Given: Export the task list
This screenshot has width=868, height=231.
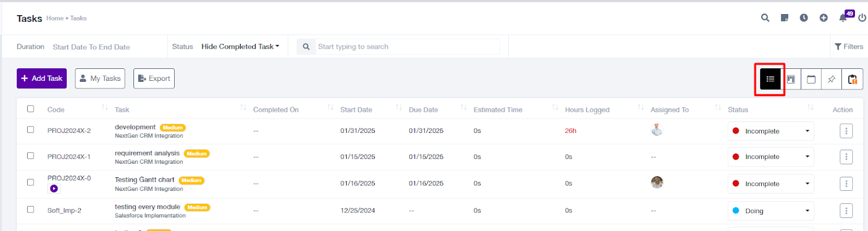Looking at the screenshot, I should (154, 79).
